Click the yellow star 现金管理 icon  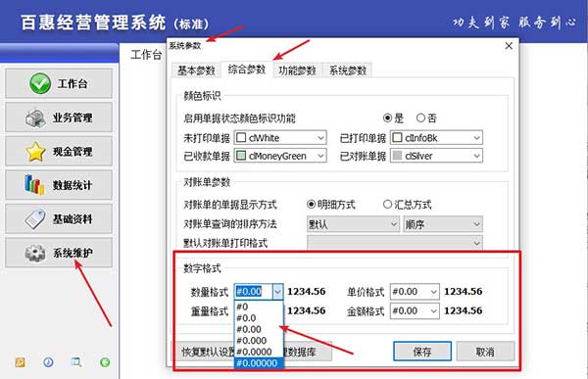click(x=35, y=152)
